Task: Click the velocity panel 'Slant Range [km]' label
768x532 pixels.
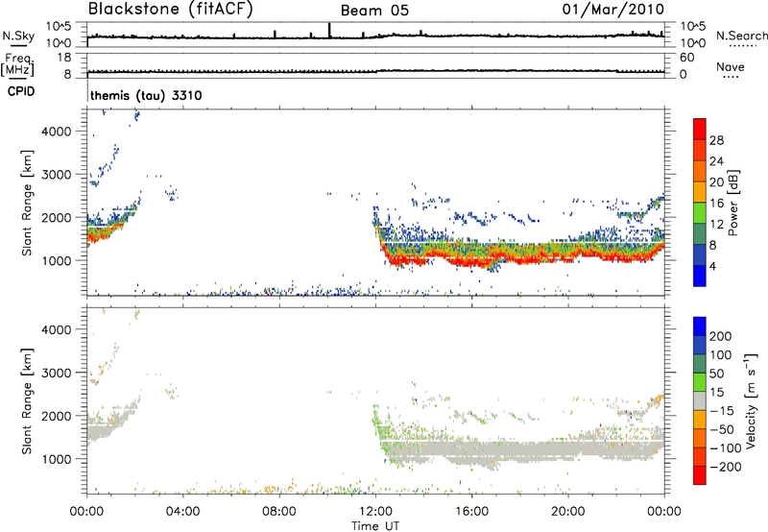Action: click(27, 401)
